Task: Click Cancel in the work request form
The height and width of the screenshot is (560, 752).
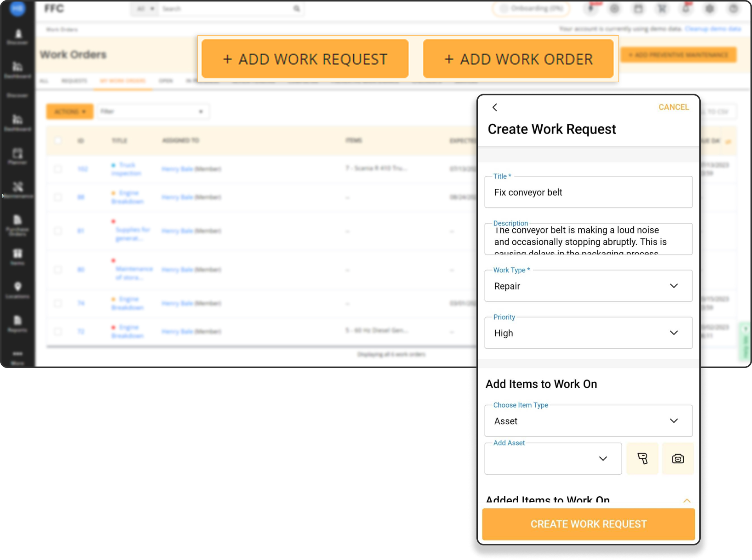Action: click(673, 107)
